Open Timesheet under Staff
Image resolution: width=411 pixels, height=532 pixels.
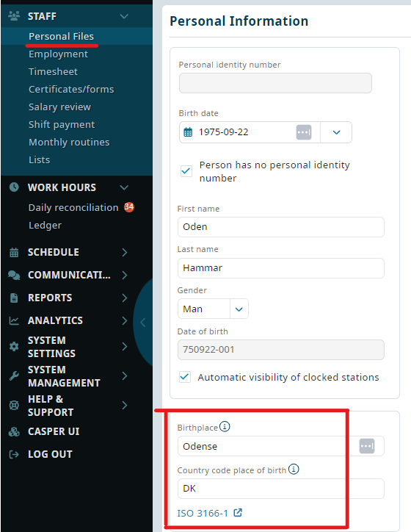(x=53, y=71)
